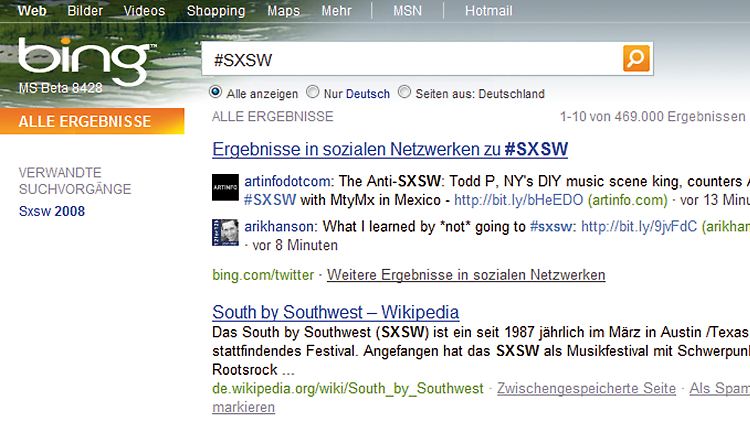Open 'South by Southwest – Wikipedia' result

pos(335,312)
